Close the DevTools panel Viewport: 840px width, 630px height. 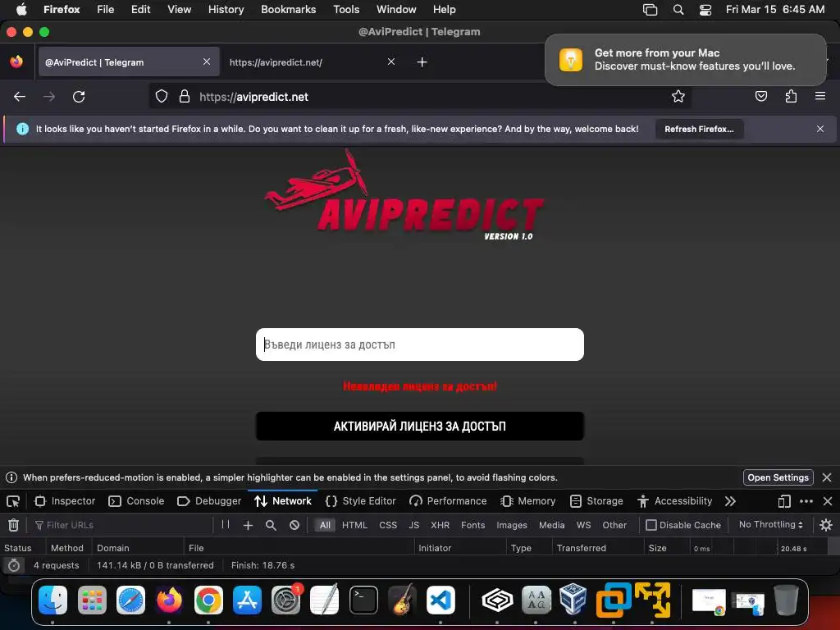pos(828,501)
